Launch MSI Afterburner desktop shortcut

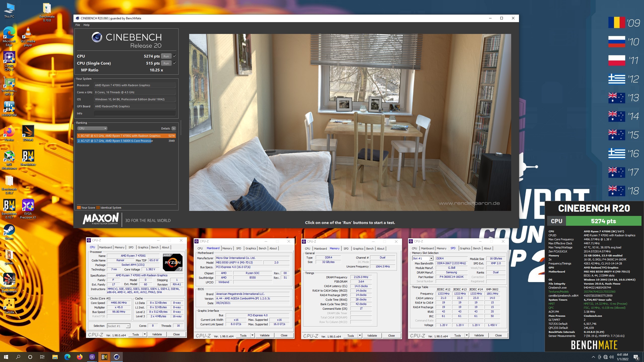click(9, 160)
